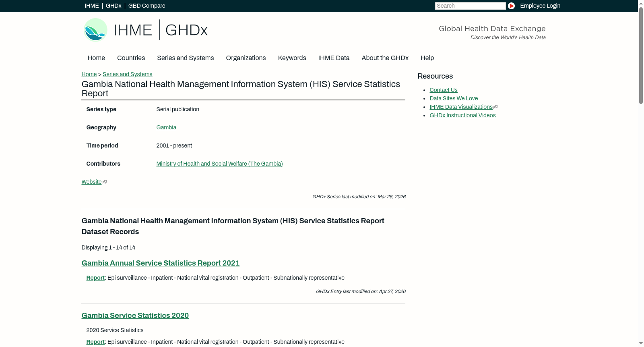Open the IHME Data menu
Screen dimensions: 644x347
(x=334, y=58)
